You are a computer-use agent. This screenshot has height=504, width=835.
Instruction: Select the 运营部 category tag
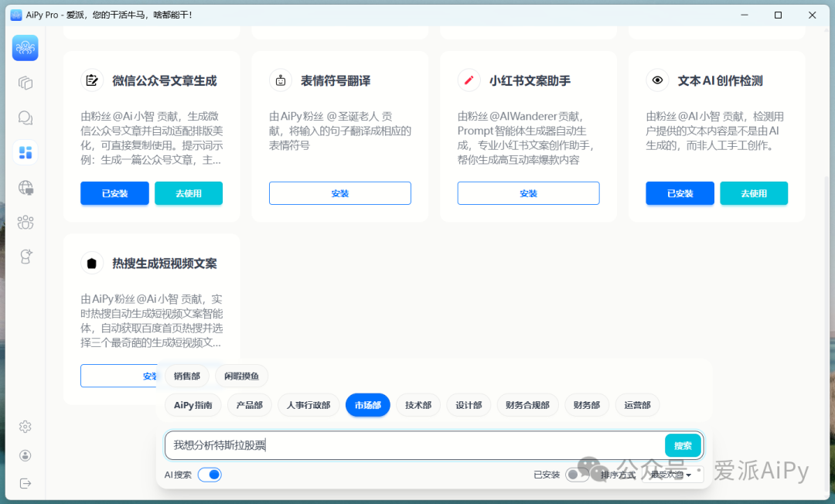(x=637, y=406)
